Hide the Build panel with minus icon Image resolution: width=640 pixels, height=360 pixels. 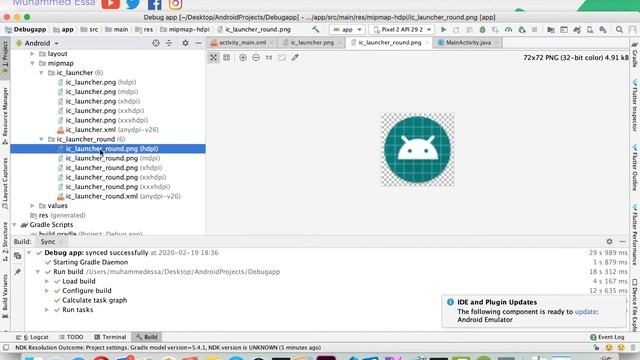pos(622,242)
